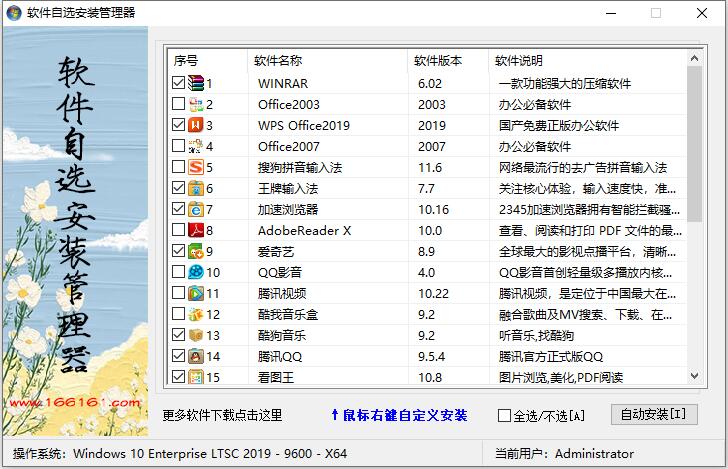Click the 软件名称 column header
Image resolution: width=728 pixels, height=469 pixels.
click(328, 61)
